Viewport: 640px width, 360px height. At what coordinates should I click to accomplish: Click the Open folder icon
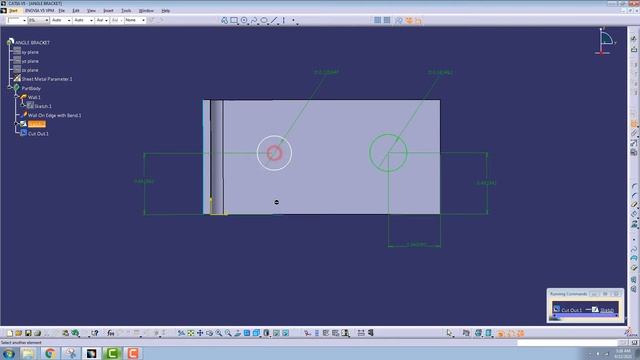tap(19, 333)
